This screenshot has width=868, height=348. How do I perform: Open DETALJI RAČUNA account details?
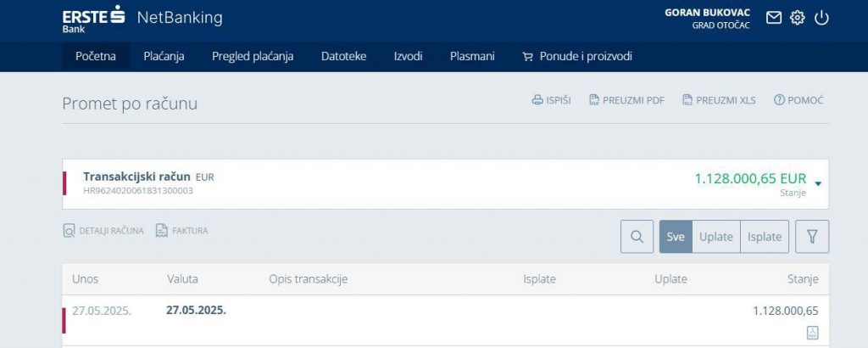pyautogui.click(x=103, y=231)
